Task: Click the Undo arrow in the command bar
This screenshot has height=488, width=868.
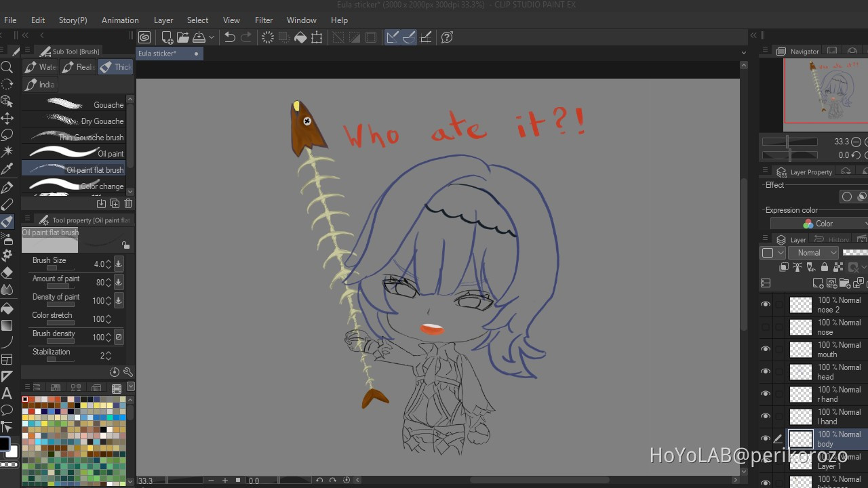Action: coord(230,37)
